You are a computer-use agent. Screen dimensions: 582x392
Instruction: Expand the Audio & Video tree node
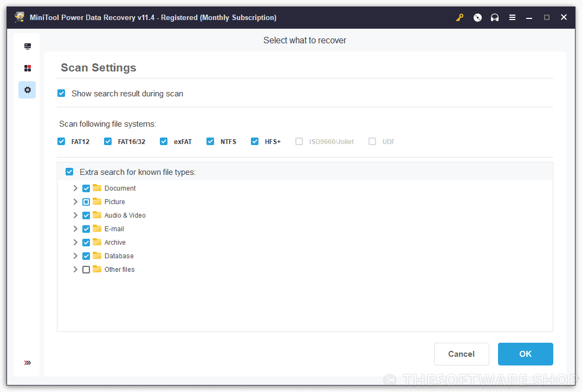(x=75, y=215)
